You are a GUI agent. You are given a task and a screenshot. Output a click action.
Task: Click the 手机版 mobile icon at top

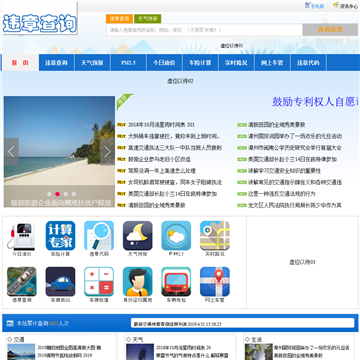pyautogui.click(x=307, y=5)
